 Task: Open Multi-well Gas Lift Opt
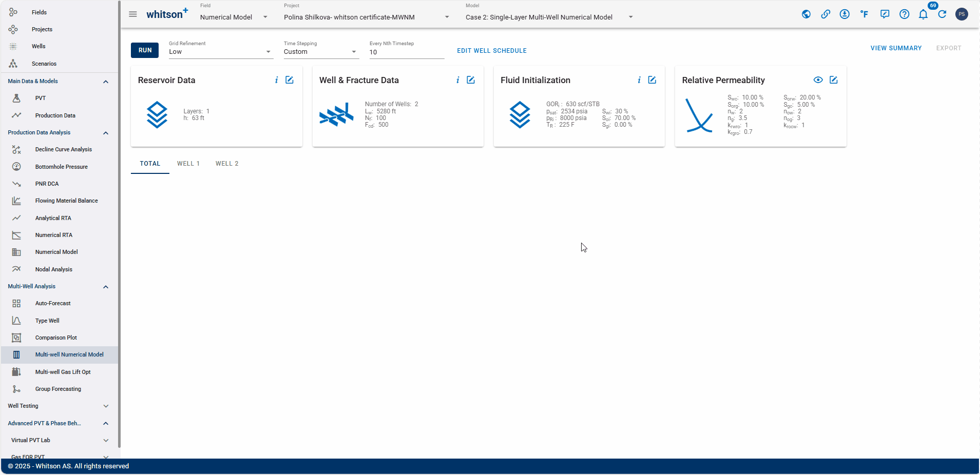(x=59, y=372)
